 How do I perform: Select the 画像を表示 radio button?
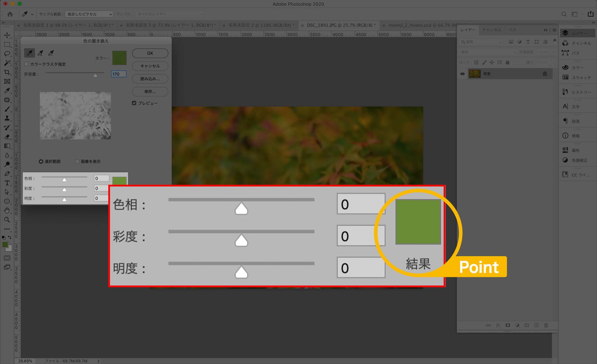[77, 161]
